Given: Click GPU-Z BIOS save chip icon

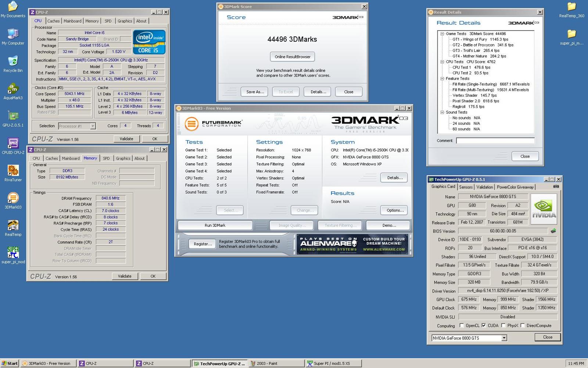Looking at the screenshot, I should click(553, 231).
